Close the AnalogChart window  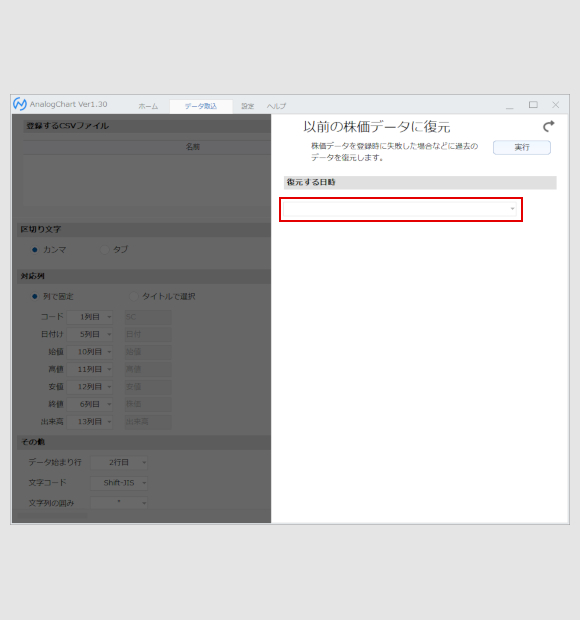[555, 105]
